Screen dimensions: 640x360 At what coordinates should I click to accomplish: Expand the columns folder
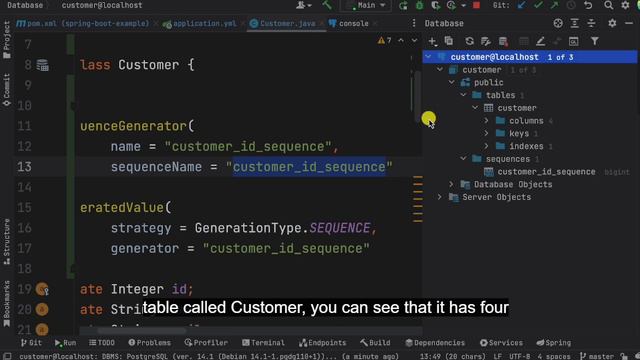(487, 120)
